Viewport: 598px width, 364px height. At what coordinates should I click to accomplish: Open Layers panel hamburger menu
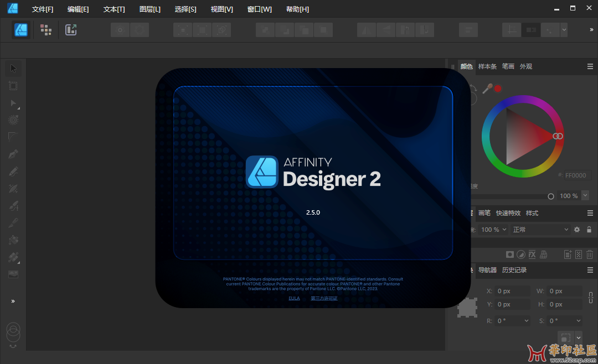tap(590, 213)
